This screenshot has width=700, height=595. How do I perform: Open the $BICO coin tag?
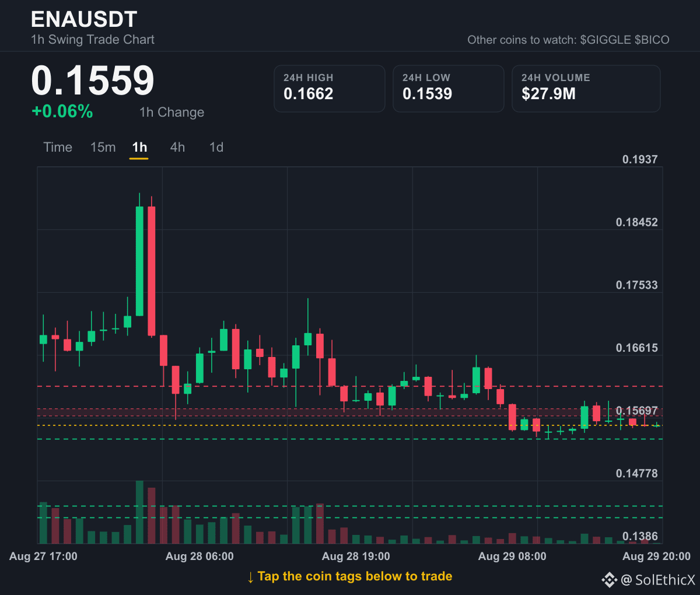pyautogui.click(x=652, y=40)
